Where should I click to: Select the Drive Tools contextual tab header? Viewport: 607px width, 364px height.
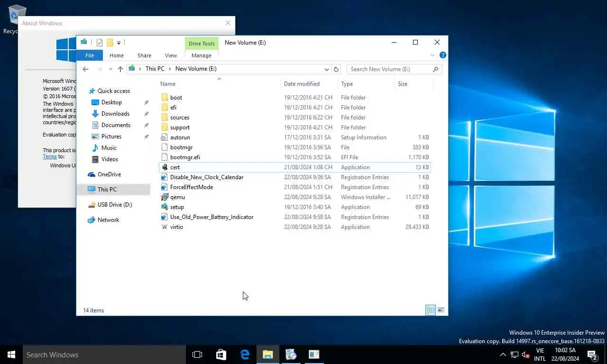[202, 44]
